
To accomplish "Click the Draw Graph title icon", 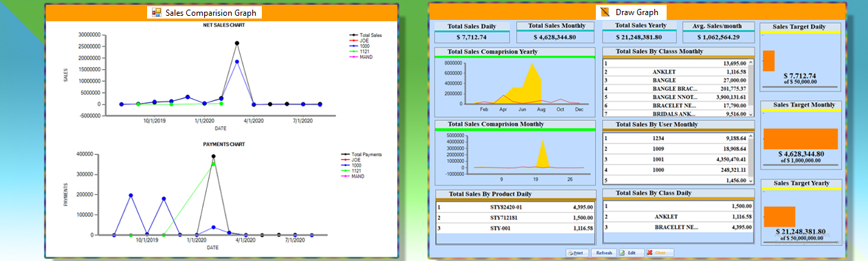I will [605, 12].
